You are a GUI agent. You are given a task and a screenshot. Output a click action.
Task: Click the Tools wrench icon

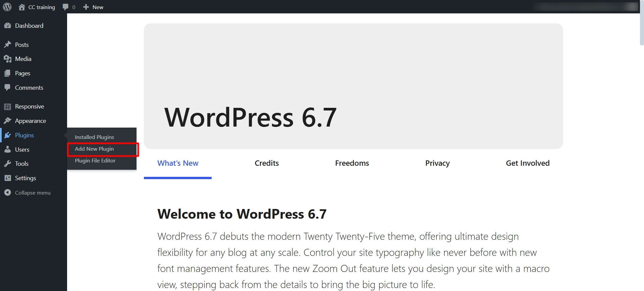[x=7, y=164]
